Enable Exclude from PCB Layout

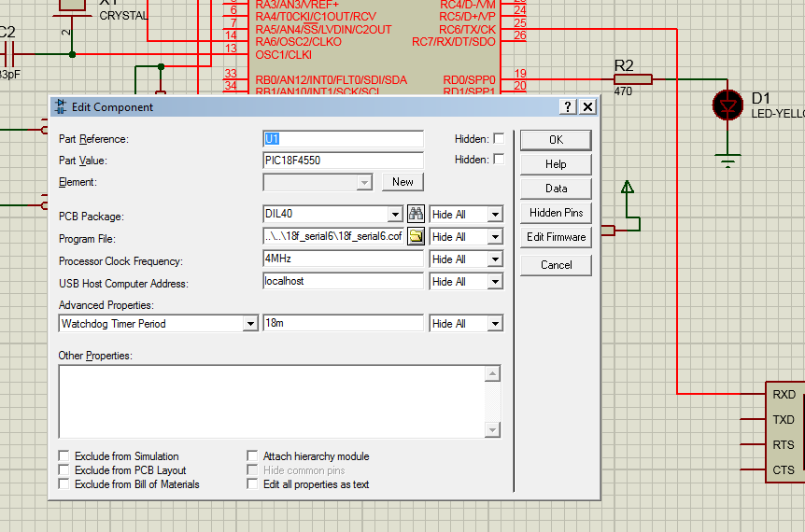[64, 469]
